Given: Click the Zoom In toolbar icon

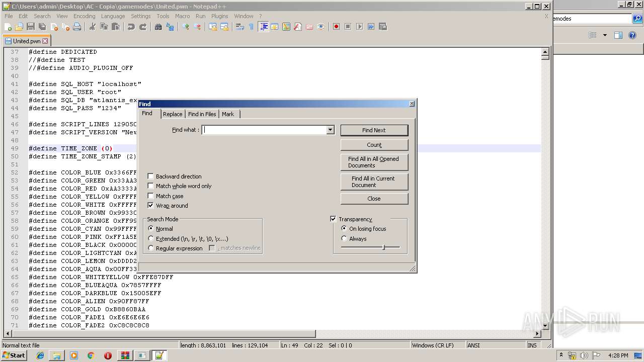Looking at the screenshot, I should (x=186, y=27).
